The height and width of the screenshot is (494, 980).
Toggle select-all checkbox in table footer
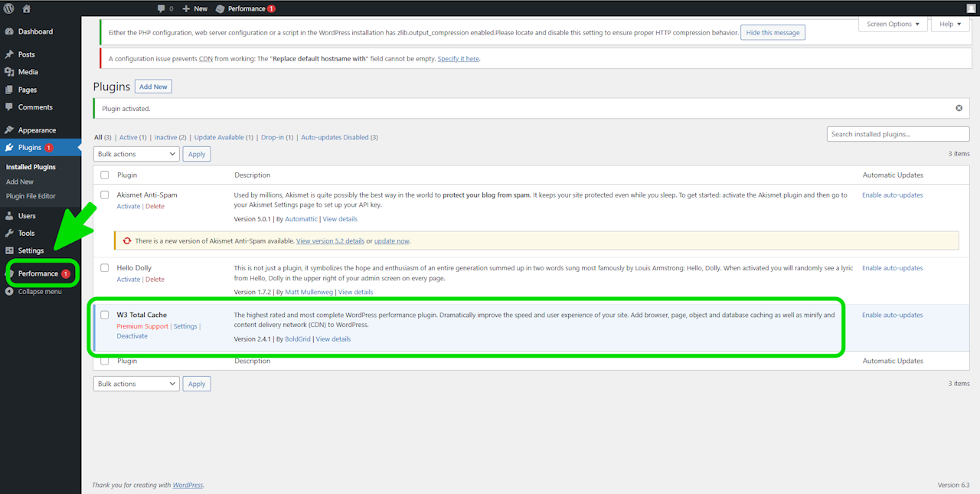(x=105, y=361)
